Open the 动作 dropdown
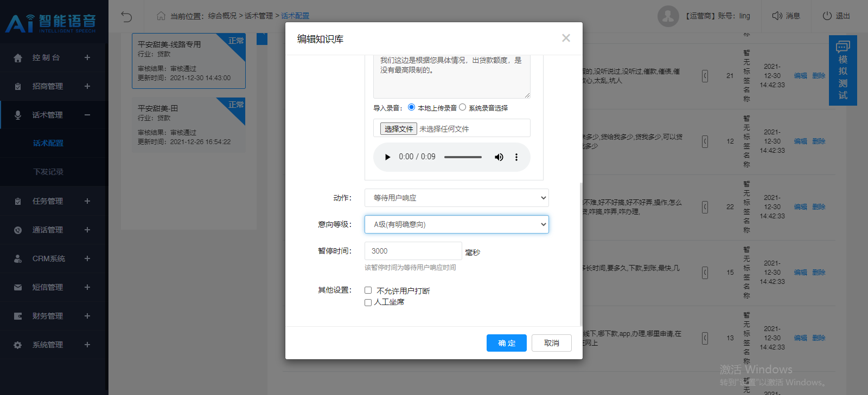 tap(456, 198)
